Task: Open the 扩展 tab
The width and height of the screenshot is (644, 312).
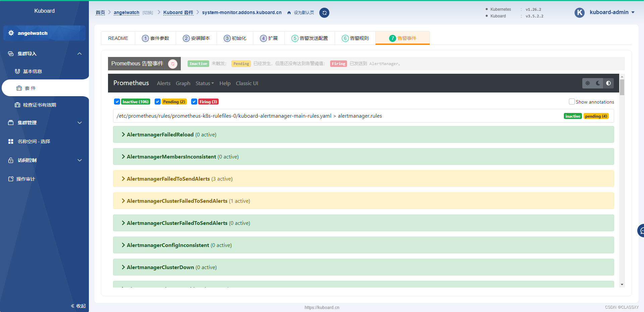Action: [269, 38]
